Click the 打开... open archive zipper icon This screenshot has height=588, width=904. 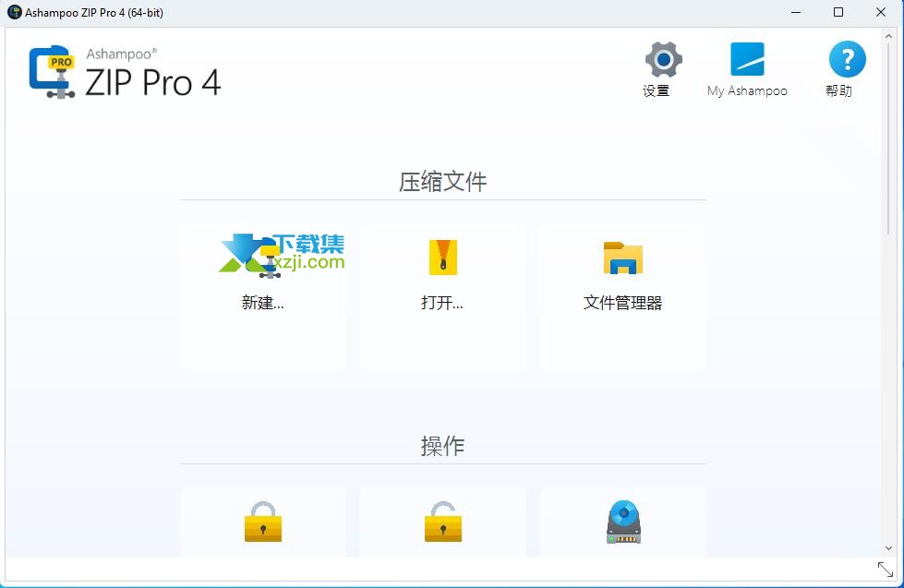(x=443, y=258)
